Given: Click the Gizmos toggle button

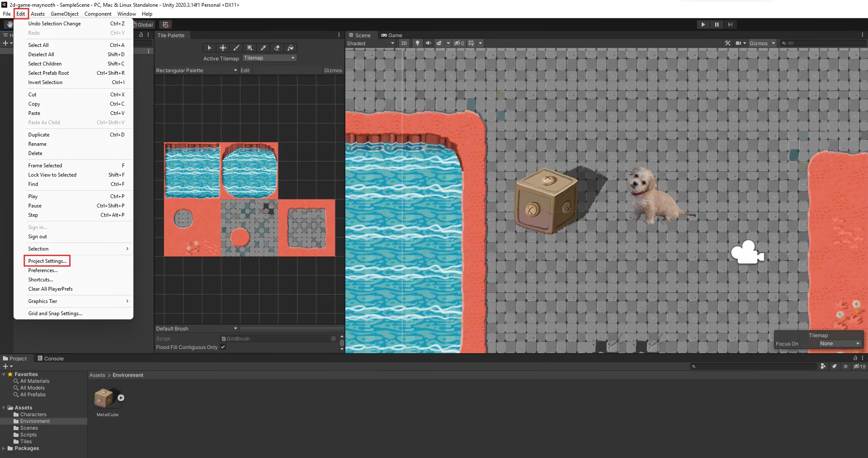Looking at the screenshot, I should pos(758,43).
